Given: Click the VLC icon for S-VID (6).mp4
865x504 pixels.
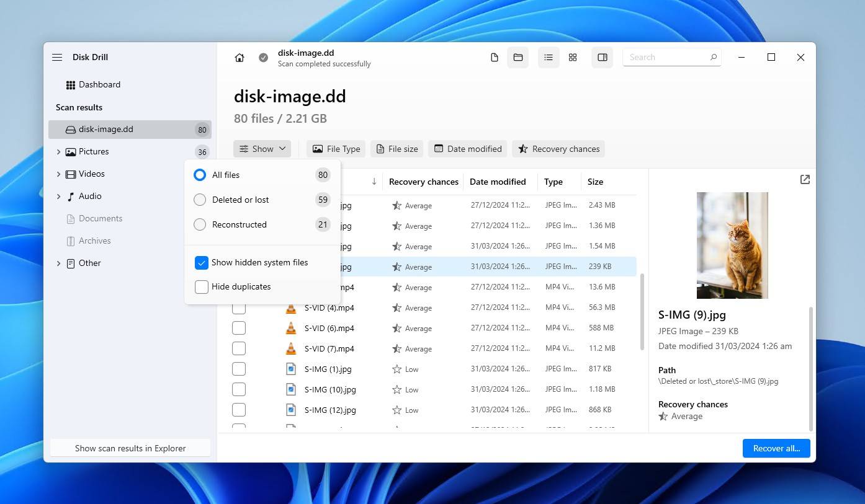Looking at the screenshot, I should (291, 328).
